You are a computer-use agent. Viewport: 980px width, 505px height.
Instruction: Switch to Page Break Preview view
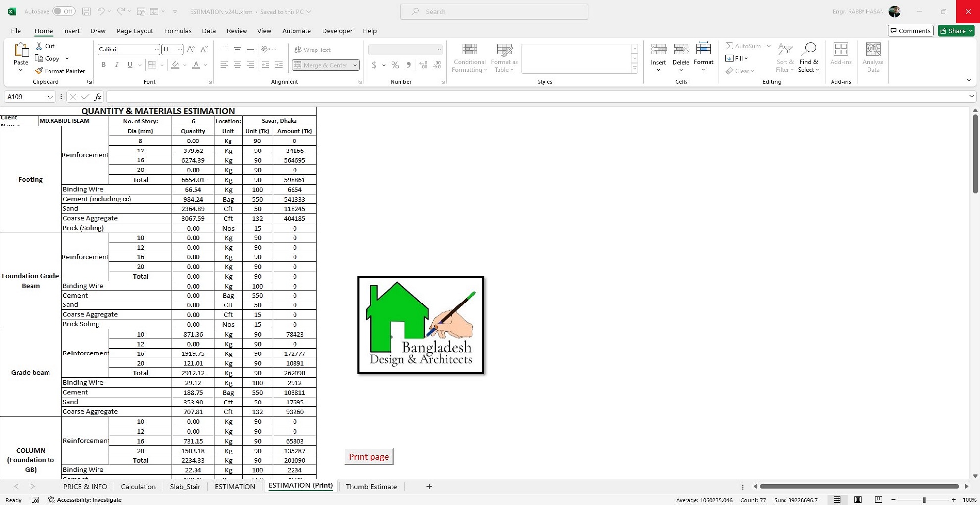click(x=878, y=500)
